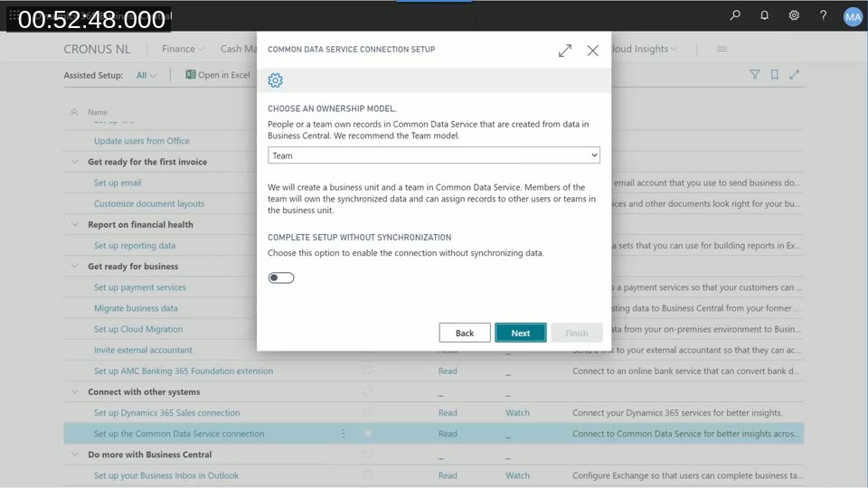Click the Next button in the dialog
This screenshot has height=488, width=868.
521,333
